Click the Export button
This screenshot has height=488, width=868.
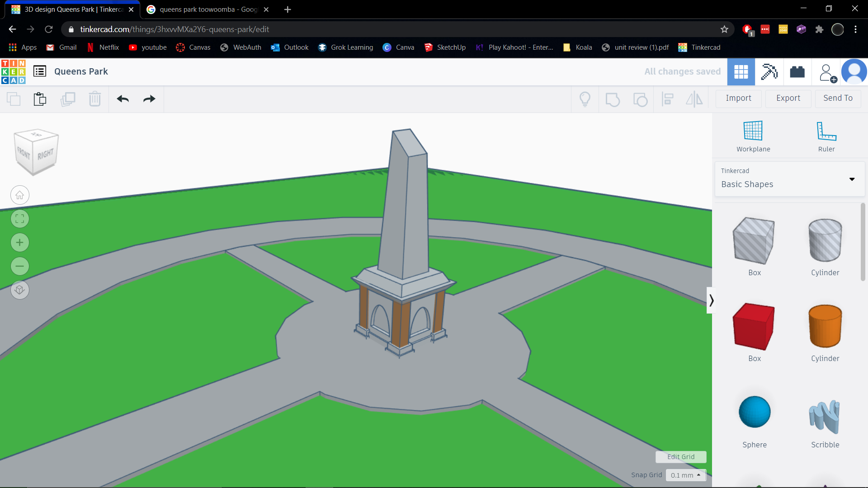point(788,99)
